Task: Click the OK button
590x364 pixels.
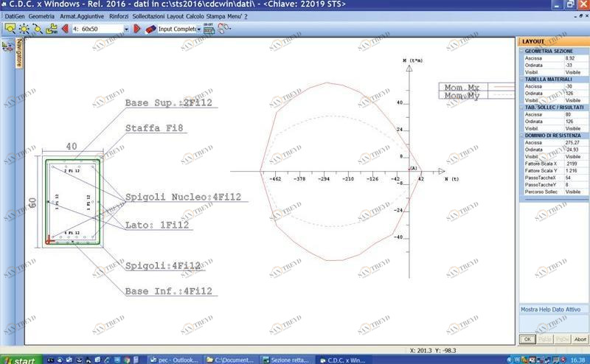Action: [x=527, y=339]
